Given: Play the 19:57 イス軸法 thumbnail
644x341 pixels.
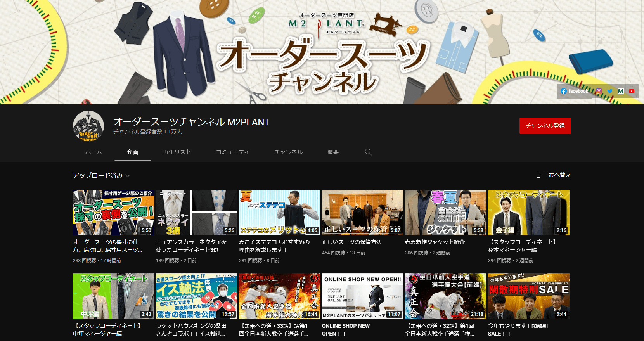Looking at the screenshot, I should click(x=197, y=296).
